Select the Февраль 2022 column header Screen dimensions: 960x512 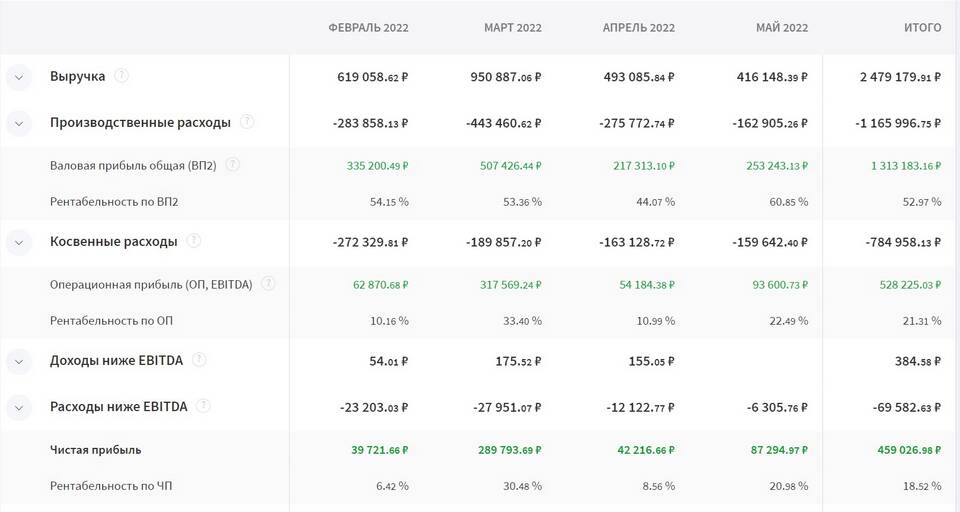click(x=368, y=28)
